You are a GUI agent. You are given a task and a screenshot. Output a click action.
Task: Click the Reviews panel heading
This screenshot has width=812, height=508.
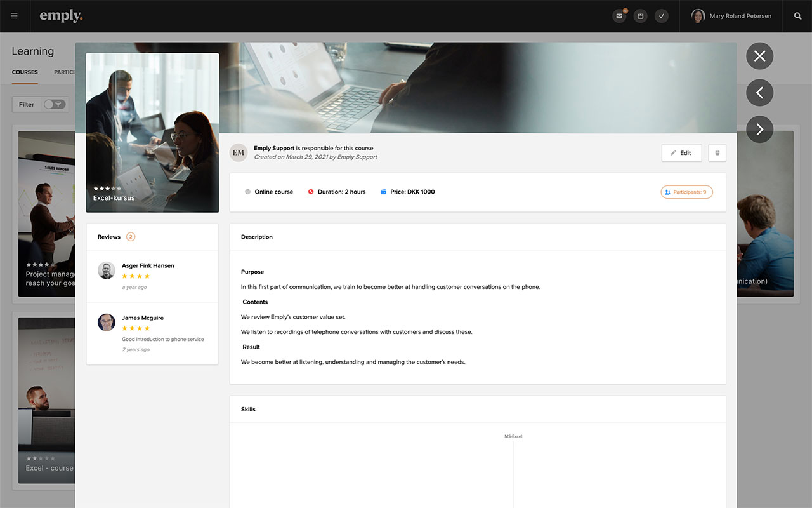[109, 237]
